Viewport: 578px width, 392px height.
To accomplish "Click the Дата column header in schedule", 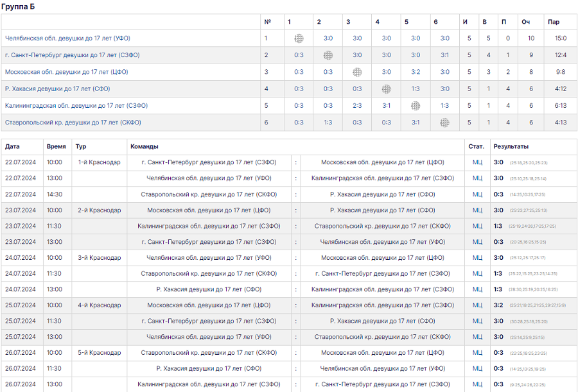I will tap(12, 147).
